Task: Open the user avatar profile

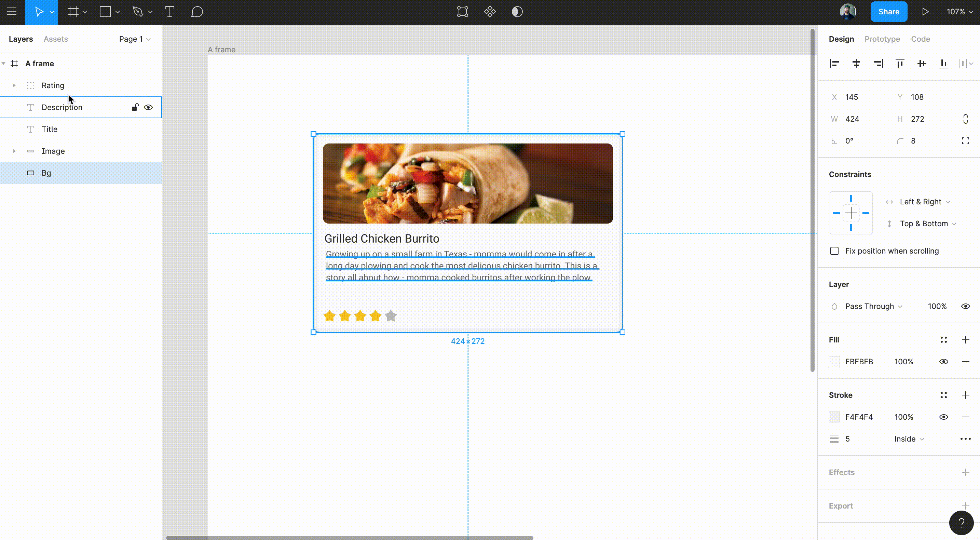Action: (848, 12)
